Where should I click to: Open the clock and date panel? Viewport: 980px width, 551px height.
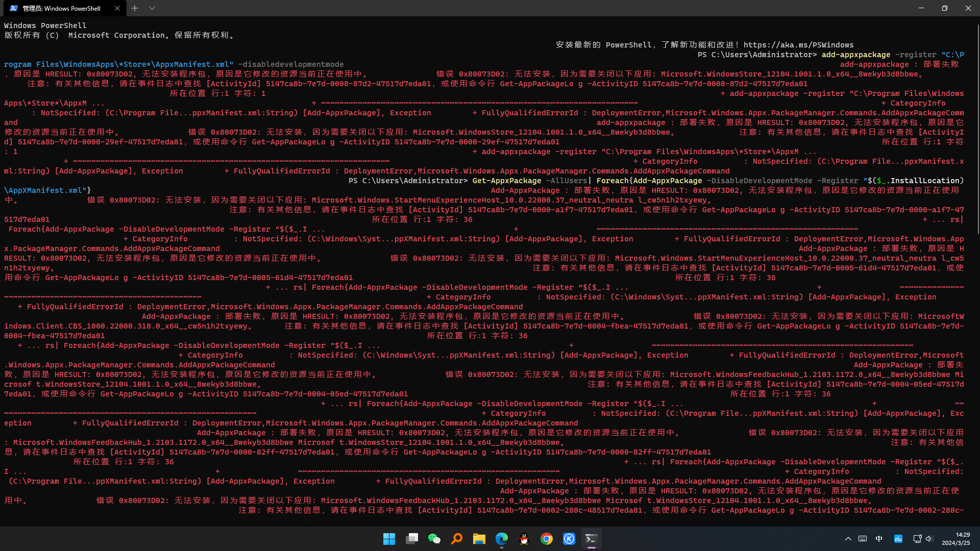(x=955, y=539)
